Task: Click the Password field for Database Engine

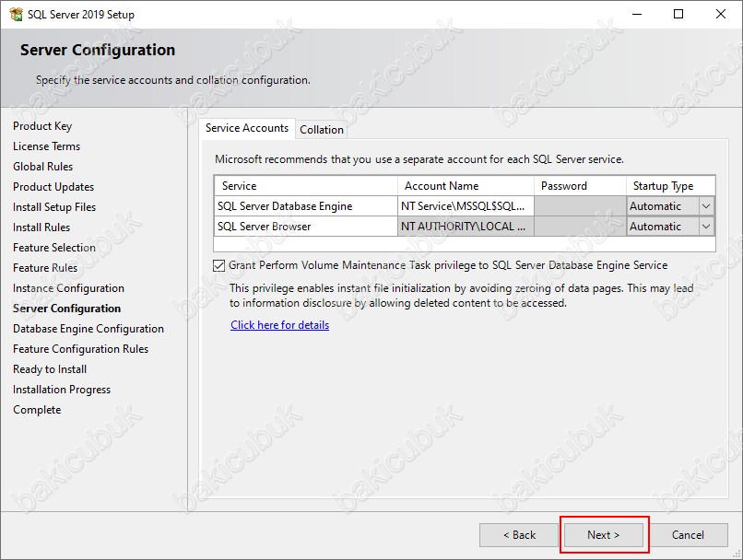Action: pyautogui.click(x=580, y=206)
